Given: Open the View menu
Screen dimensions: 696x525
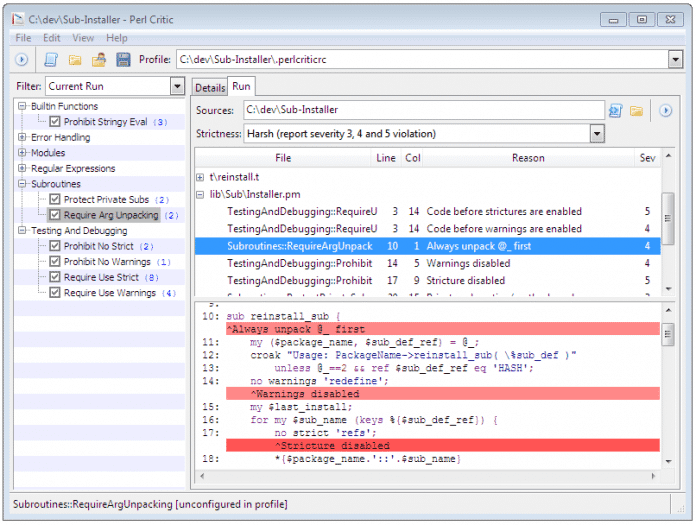Looking at the screenshot, I should click(x=83, y=38).
